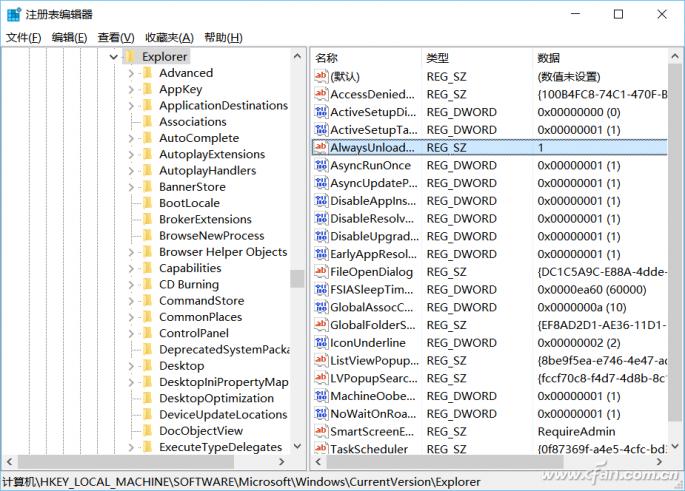685x491 pixels.
Task: Click the RequireAdmin data cell
Action: click(576, 432)
